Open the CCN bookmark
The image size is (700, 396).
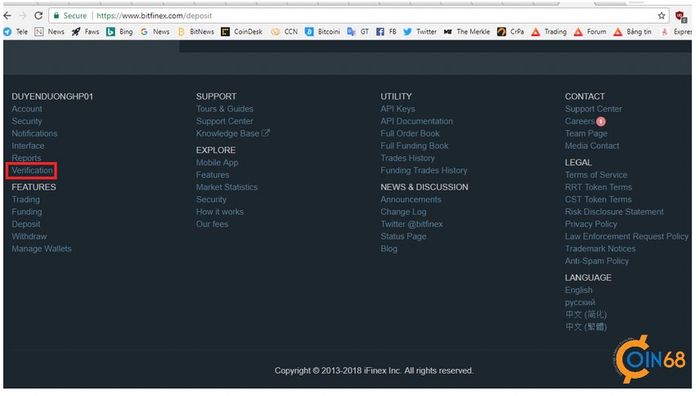tap(284, 32)
